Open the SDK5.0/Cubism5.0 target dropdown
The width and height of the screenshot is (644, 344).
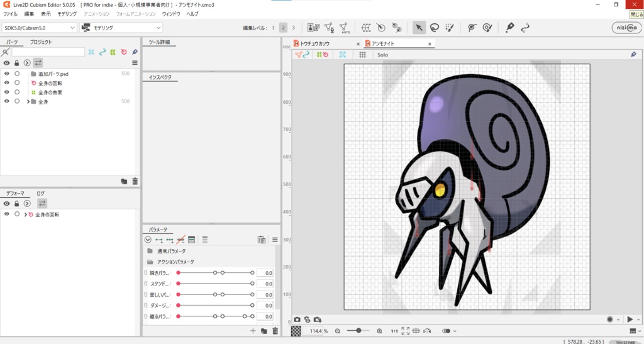(39, 28)
